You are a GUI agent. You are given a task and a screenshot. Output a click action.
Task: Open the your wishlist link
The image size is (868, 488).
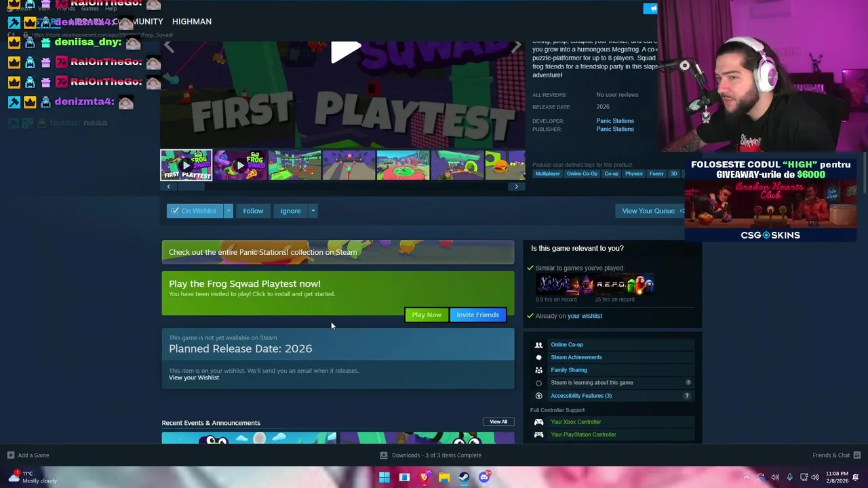click(585, 316)
